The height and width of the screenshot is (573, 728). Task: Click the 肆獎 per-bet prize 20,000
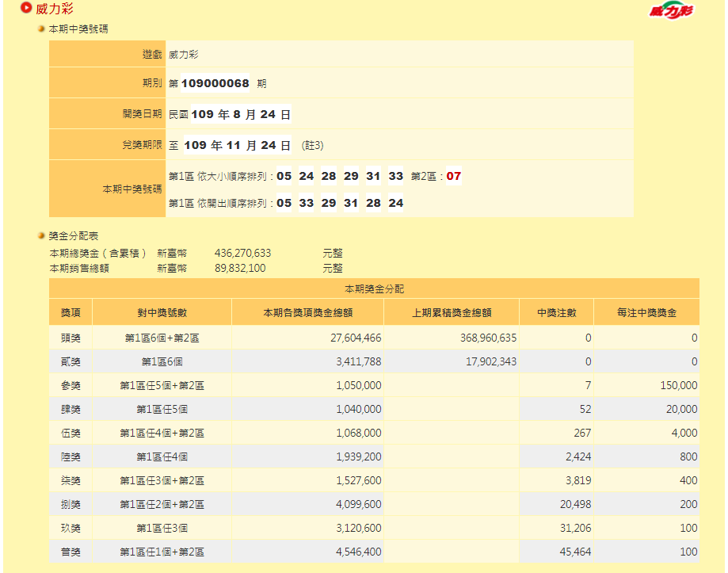(x=681, y=409)
